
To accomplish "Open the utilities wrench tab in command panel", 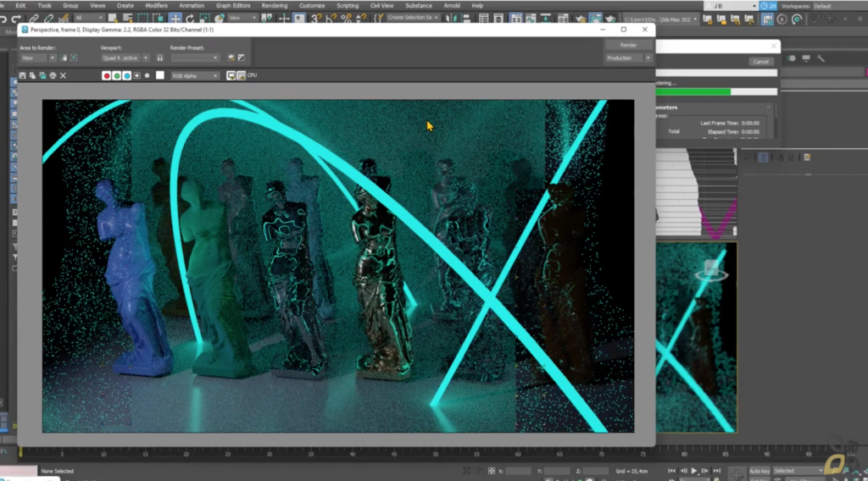I will pyautogui.click(x=821, y=58).
